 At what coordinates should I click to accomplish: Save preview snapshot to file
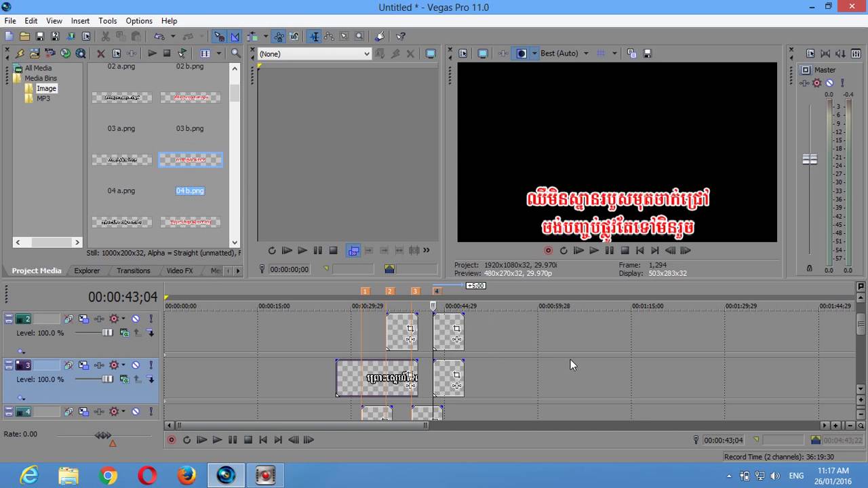click(648, 54)
